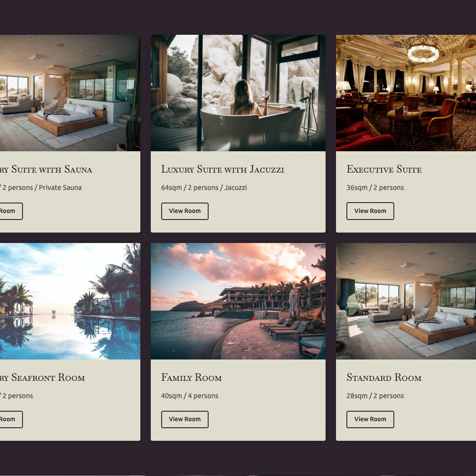Click View Room under Luxury Suite with Jacuzzi
Image resolution: width=476 pixels, height=476 pixels.
pos(185,211)
